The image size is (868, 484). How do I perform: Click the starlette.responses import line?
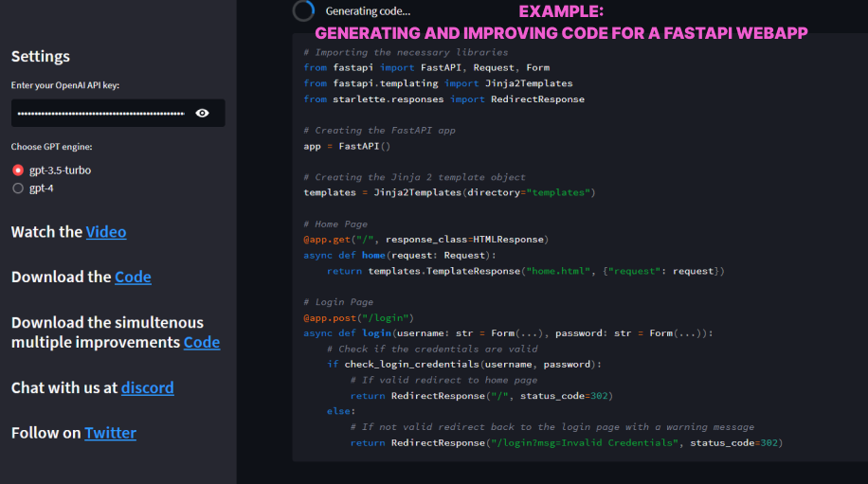(444, 99)
